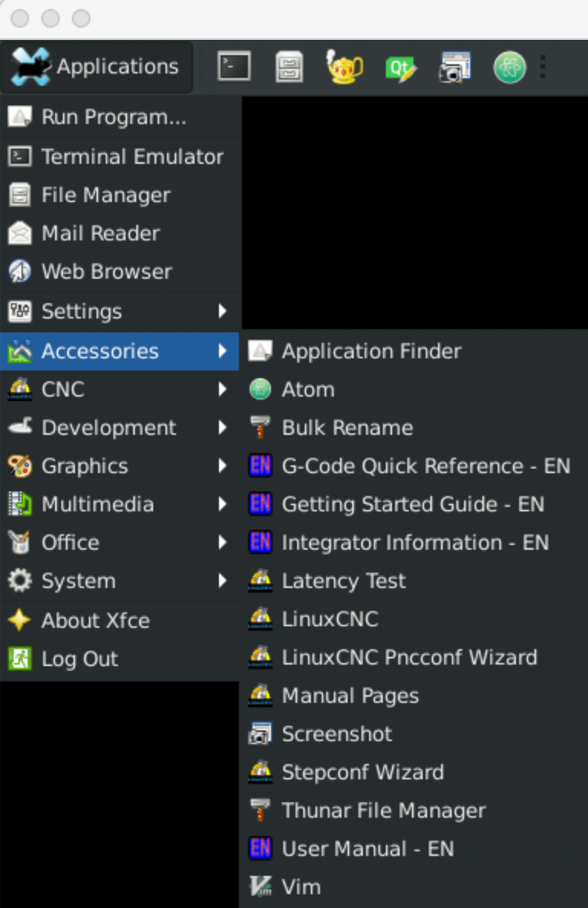Open the LinuxCNC Pncconf Wizard
The width and height of the screenshot is (588, 908).
[410, 657]
